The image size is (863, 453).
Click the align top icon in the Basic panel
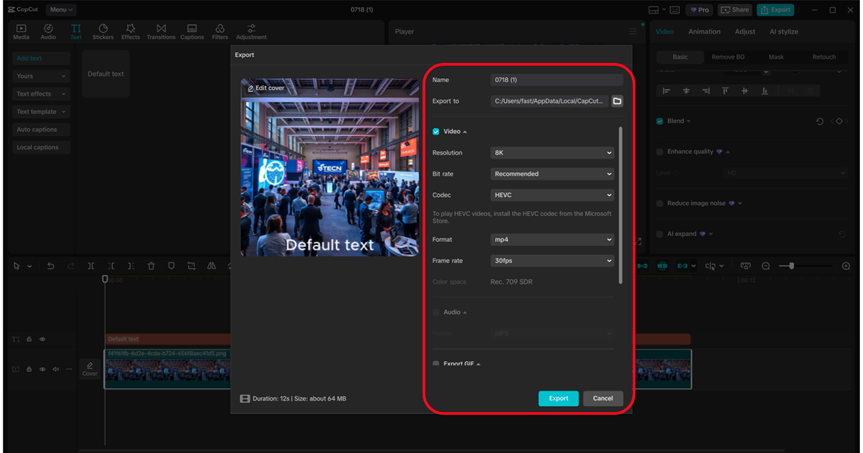tap(725, 91)
